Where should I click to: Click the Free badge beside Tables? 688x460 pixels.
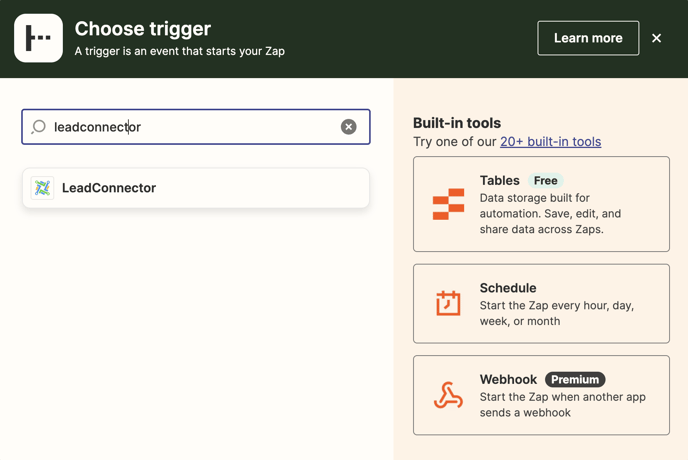[x=545, y=181]
